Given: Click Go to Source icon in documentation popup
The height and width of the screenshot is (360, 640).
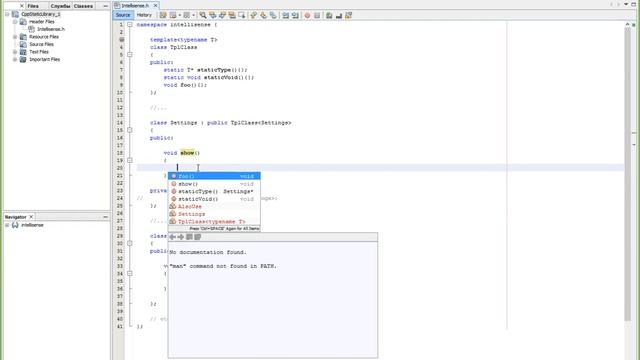Looking at the screenshot, I should (198, 237).
